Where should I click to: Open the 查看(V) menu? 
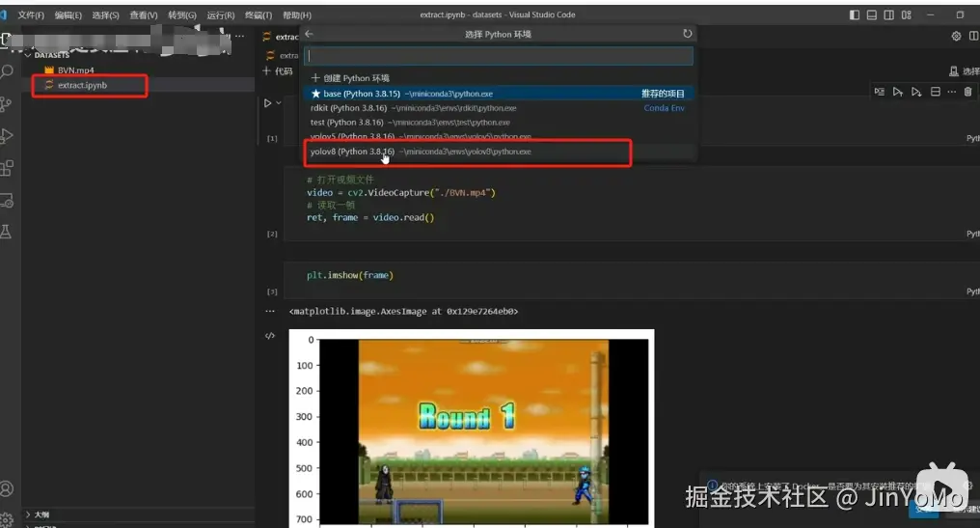144,15
